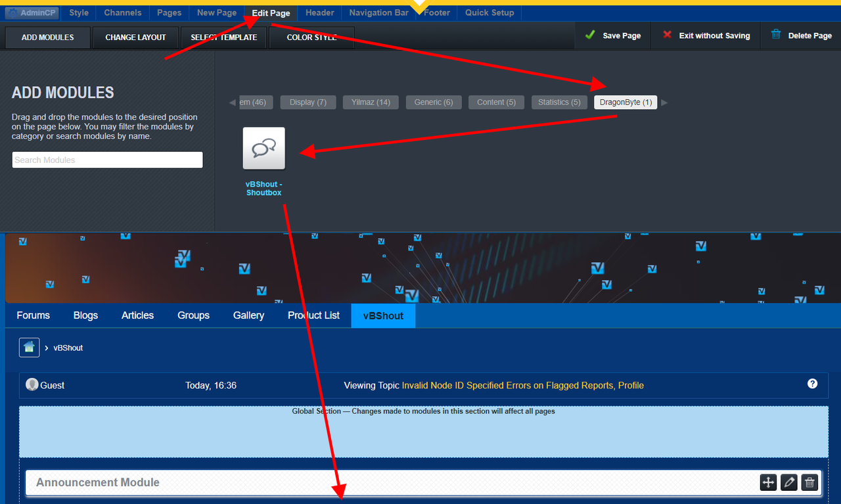Open Navigation Bar editor
Screen dimensions: 841x504
pos(378,12)
